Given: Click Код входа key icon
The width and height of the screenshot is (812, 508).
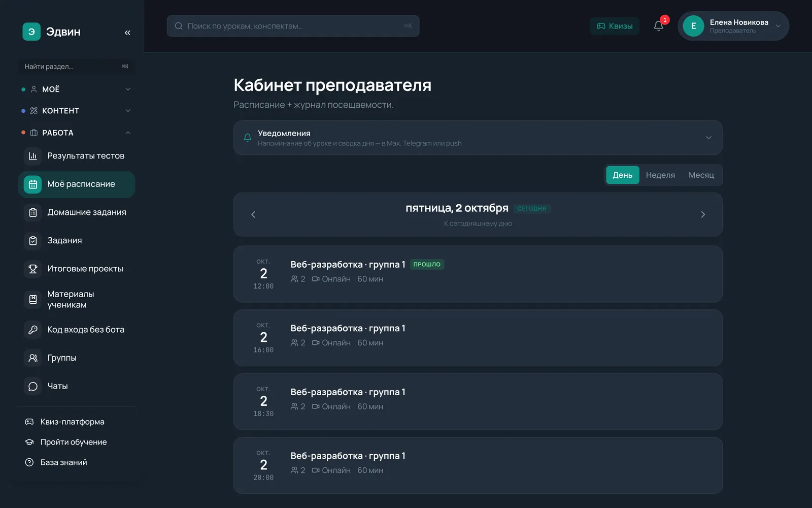Looking at the screenshot, I should (33, 330).
